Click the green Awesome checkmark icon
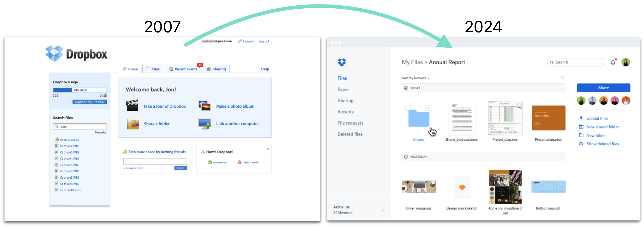The height and width of the screenshot is (227, 644). pyautogui.click(x=210, y=162)
